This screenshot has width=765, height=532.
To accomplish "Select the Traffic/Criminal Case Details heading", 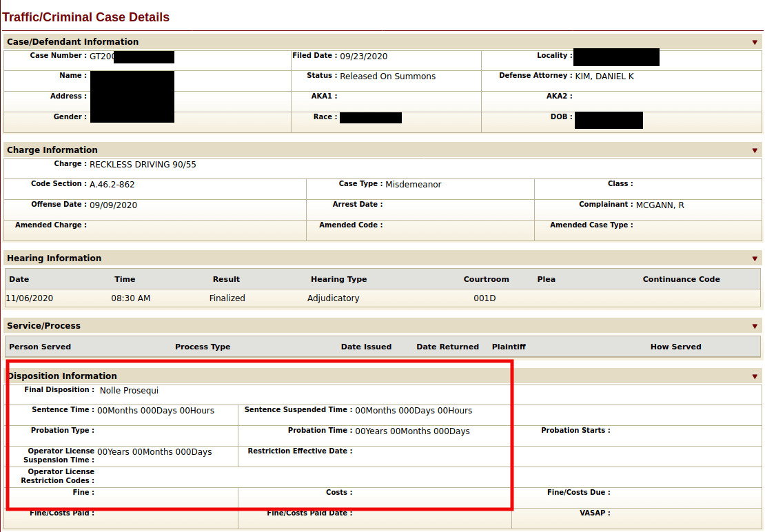I will (x=85, y=17).
